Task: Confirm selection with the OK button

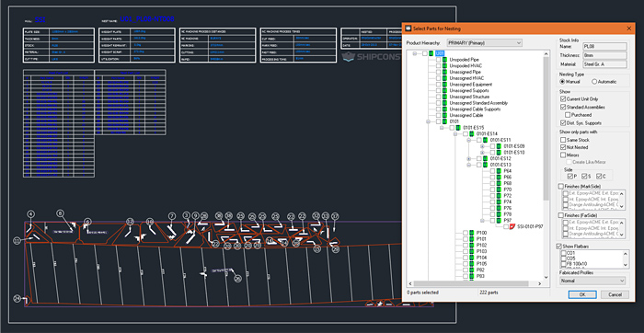Action: click(582, 294)
